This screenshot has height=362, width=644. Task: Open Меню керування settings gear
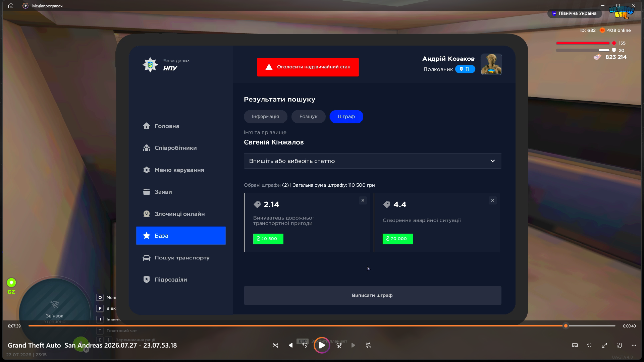(174, 170)
